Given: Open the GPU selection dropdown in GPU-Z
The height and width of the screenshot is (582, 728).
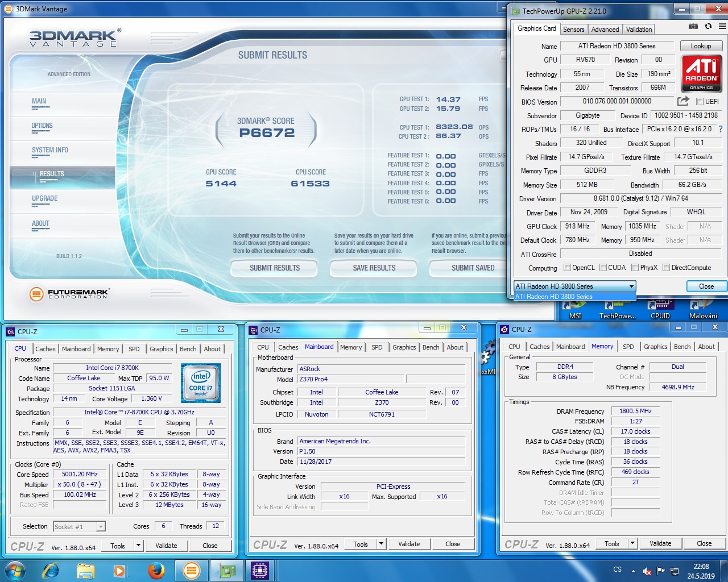Looking at the screenshot, I should click(x=574, y=286).
